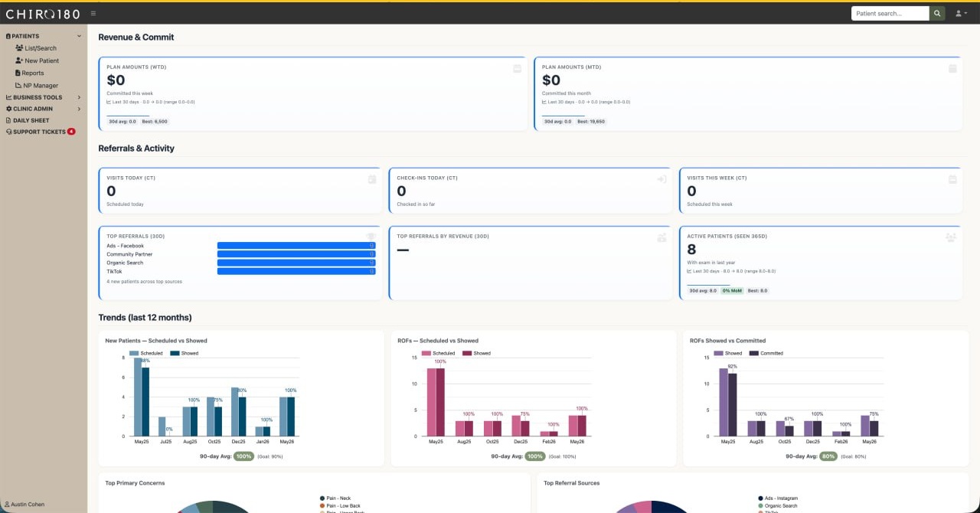980x513 pixels.
Task: Click the Ads – Facebook referral bar
Action: point(296,246)
